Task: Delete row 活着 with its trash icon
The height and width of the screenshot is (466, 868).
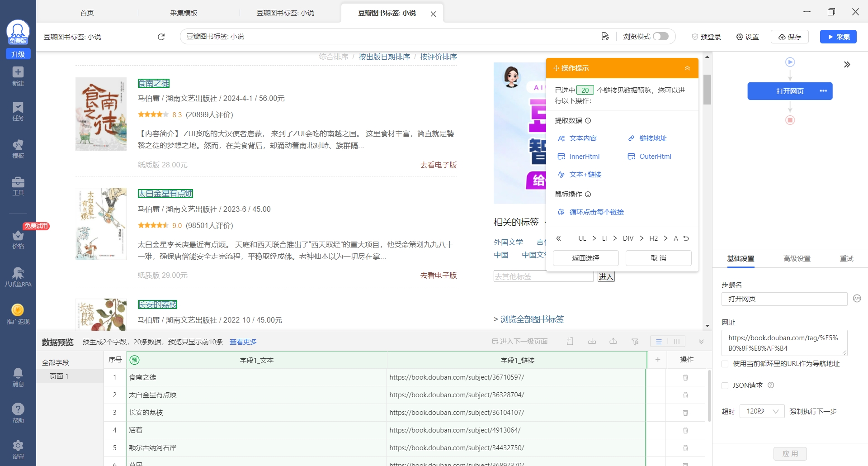Action: pos(685,430)
